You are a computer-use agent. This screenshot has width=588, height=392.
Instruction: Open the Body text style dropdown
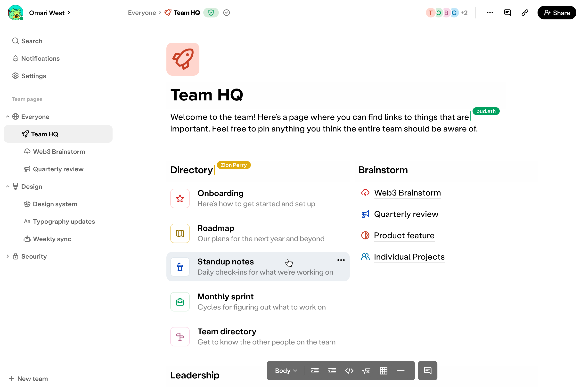tap(286, 371)
